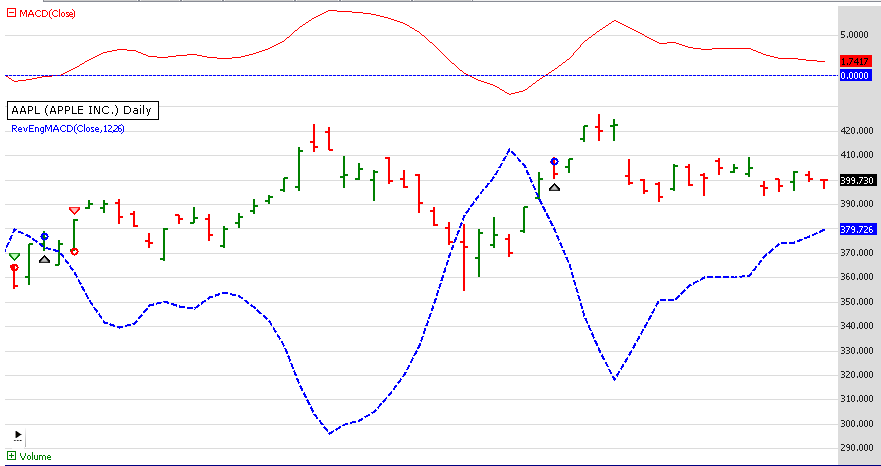
Task: Click the green down-triangle signal marker
Action: pos(14,257)
